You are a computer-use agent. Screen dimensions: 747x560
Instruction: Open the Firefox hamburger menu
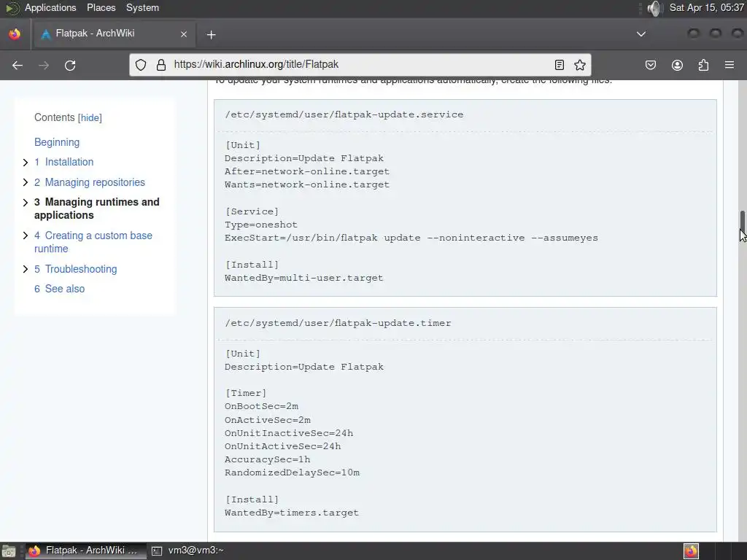pos(729,65)
